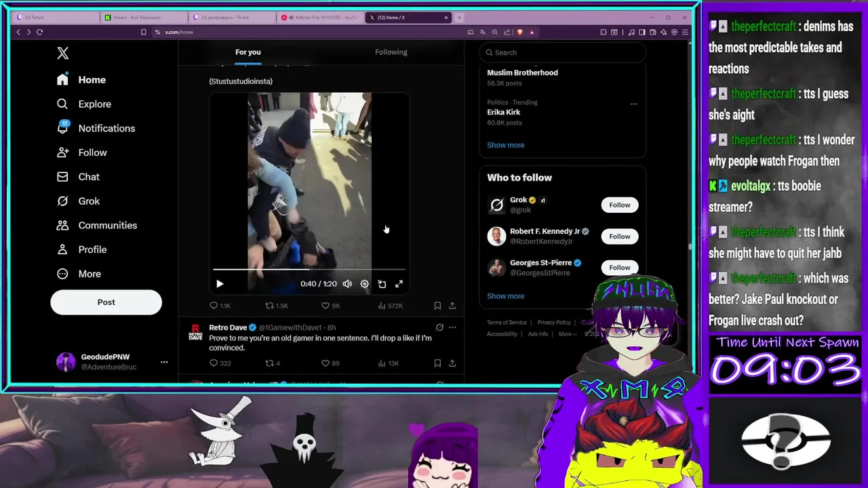Reload the page in the browser
The height and width of the screenshot is (488, 868).
click(x=39, y=32)
